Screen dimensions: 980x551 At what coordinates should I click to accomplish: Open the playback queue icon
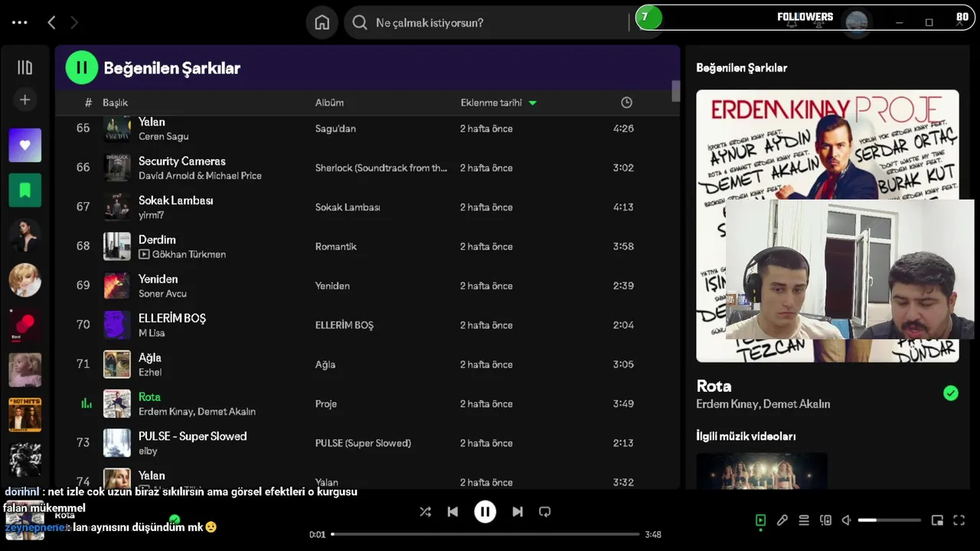[804, 520]
